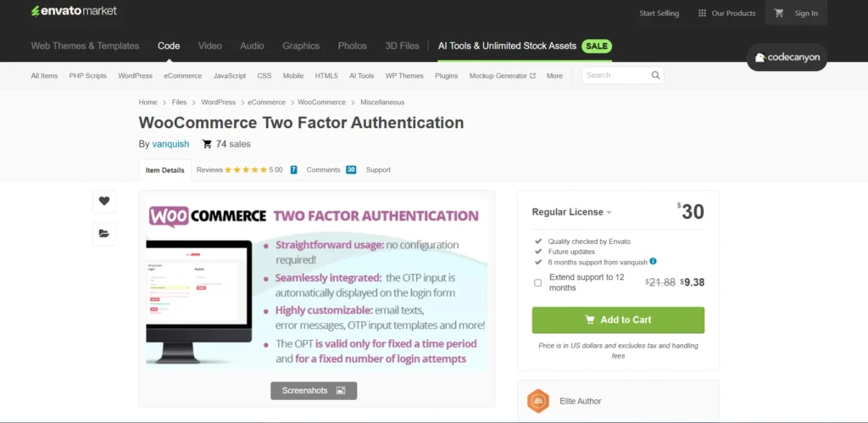Open the Support tab
The image size is (868, 423).
(x=378, y=170)
